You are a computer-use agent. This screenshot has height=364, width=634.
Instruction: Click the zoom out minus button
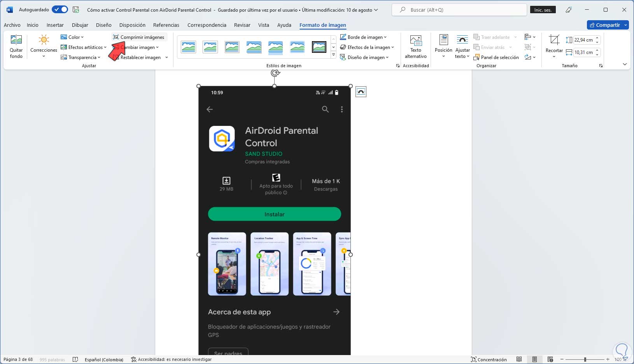pyautogui.click(x=563, y=359)
